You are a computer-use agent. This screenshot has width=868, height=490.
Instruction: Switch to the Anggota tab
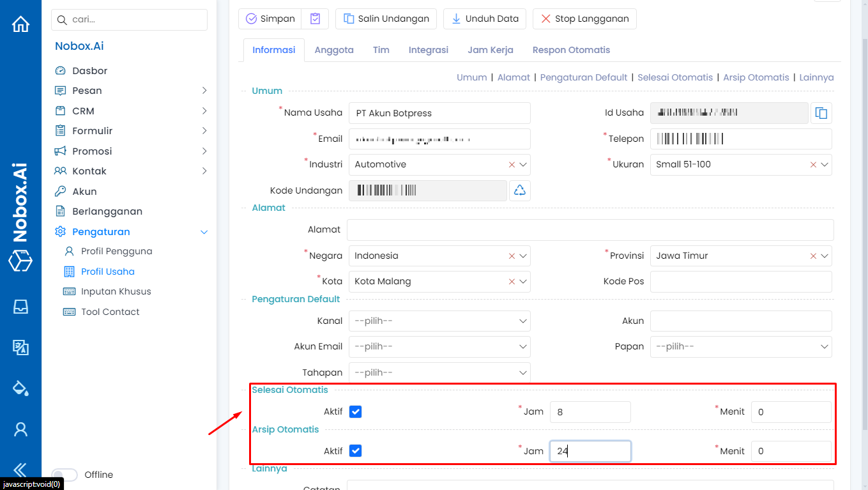(333, 50)
